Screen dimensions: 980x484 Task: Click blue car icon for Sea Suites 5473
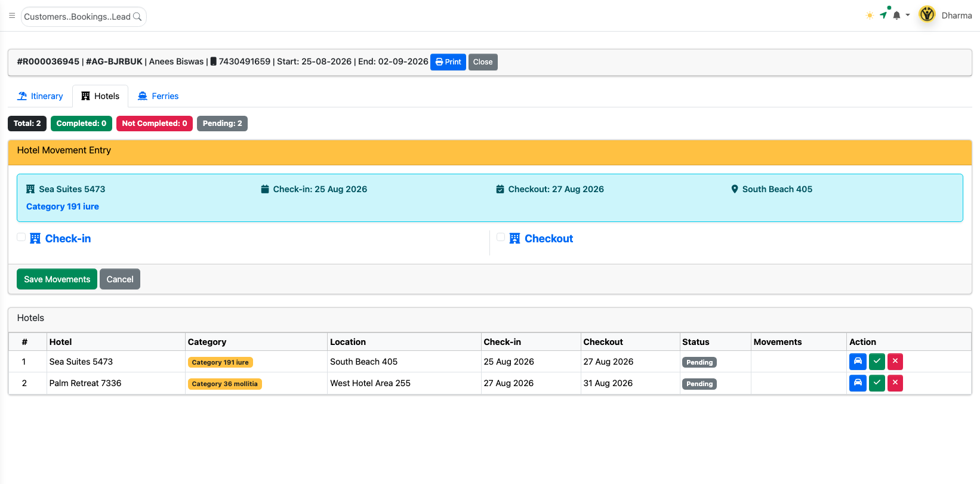pyautogui.click(x=858, y=362)
